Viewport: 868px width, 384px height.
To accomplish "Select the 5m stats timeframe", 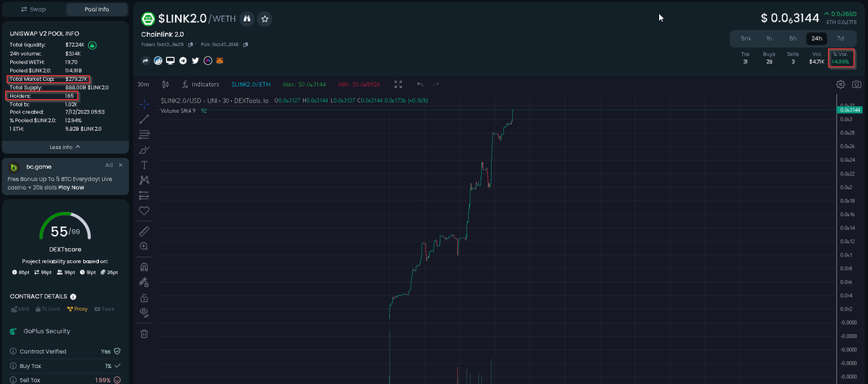I will 746,38.
